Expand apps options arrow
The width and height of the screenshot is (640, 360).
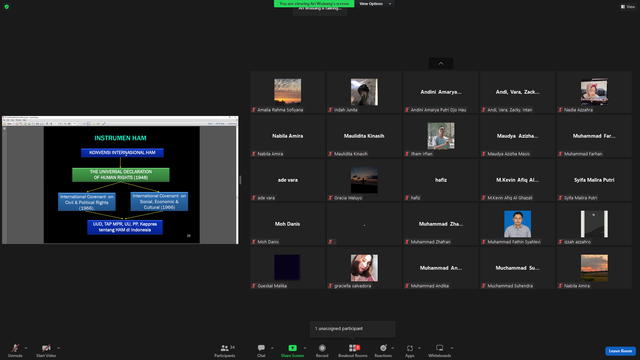(x=419, y=348)
